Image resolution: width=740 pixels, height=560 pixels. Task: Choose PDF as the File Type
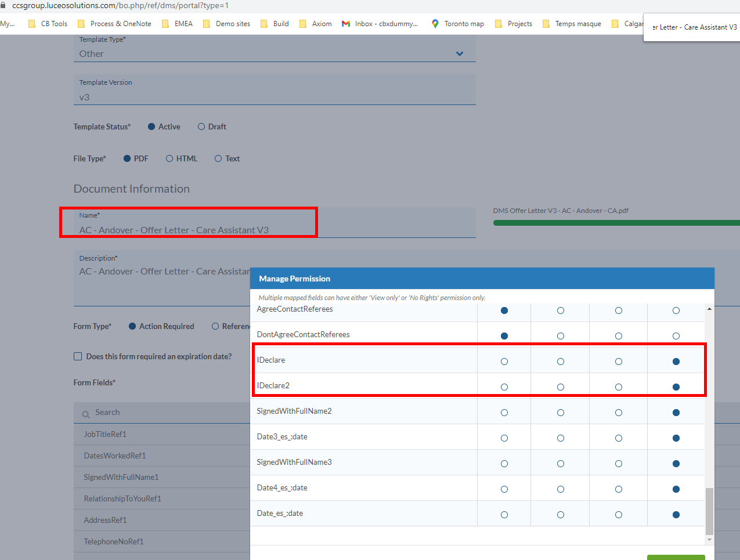point(127,158)
